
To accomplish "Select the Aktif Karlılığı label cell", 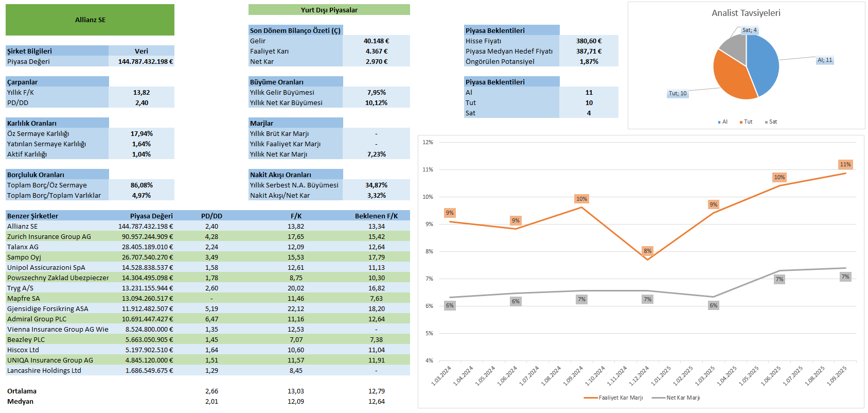I will coord(57,154).
